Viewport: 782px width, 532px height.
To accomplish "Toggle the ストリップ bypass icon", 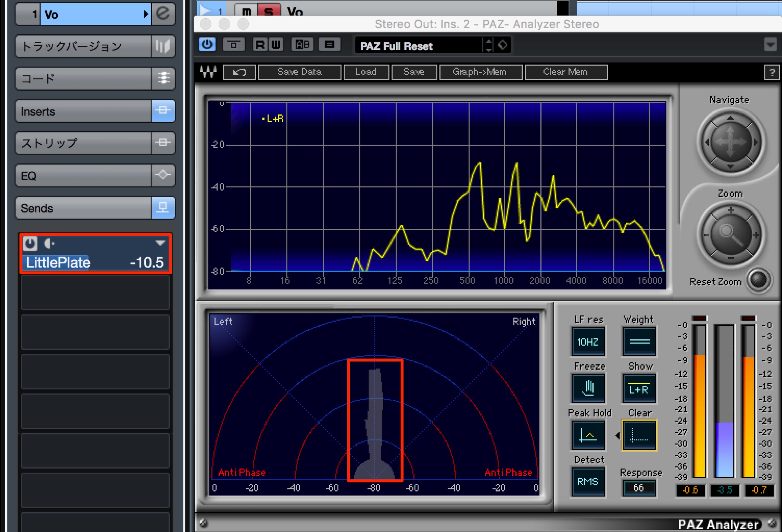I will pos(163,143).
